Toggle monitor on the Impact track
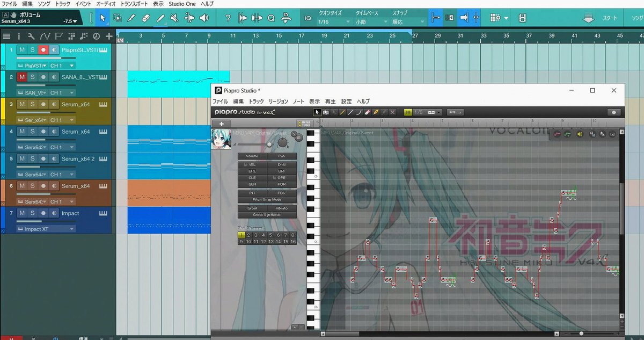 54,213
